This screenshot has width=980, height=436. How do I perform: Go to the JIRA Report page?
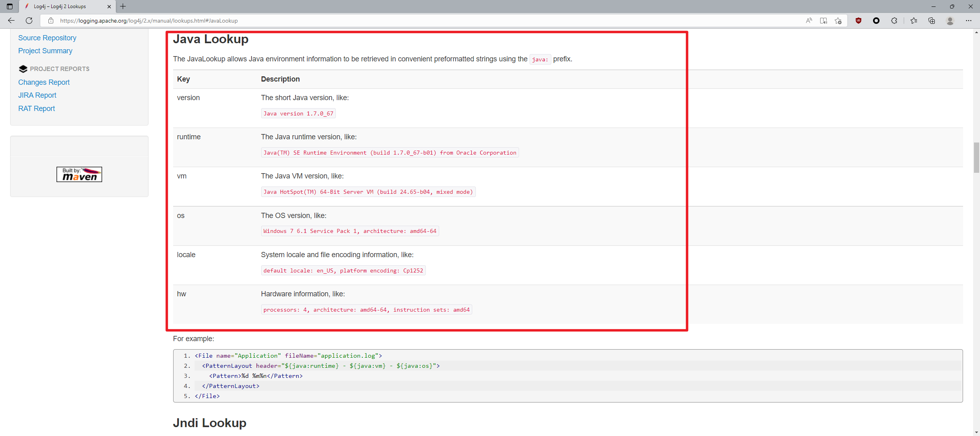coord(37,95)
